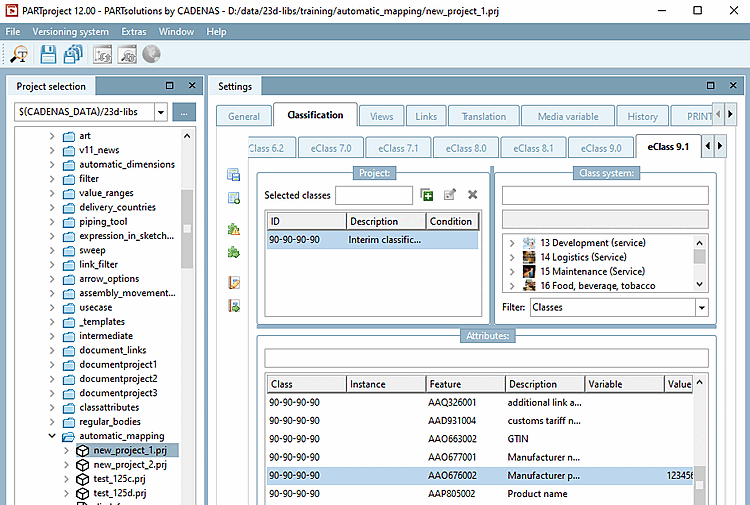Select the eClass 8.1 tab
The height and width of the screenshot is (505, 750).
tap(533, 148)
